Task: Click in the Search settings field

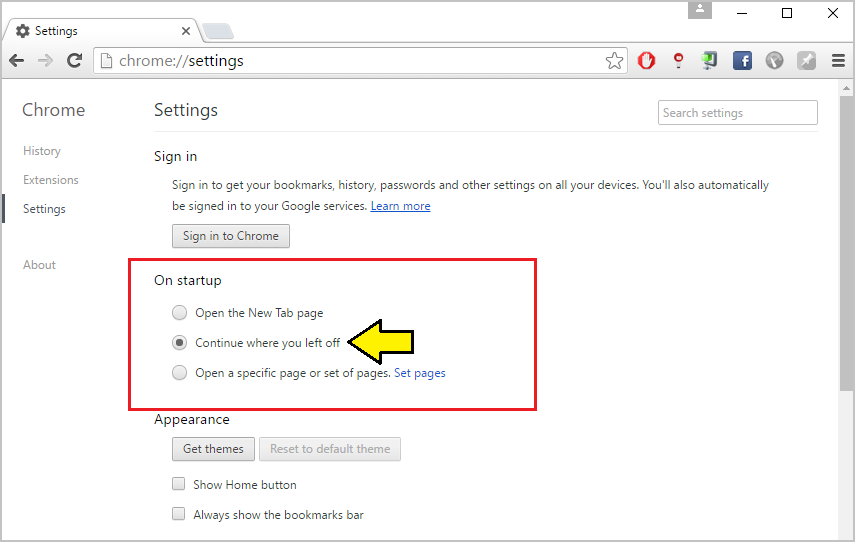Action: (738, 113)
